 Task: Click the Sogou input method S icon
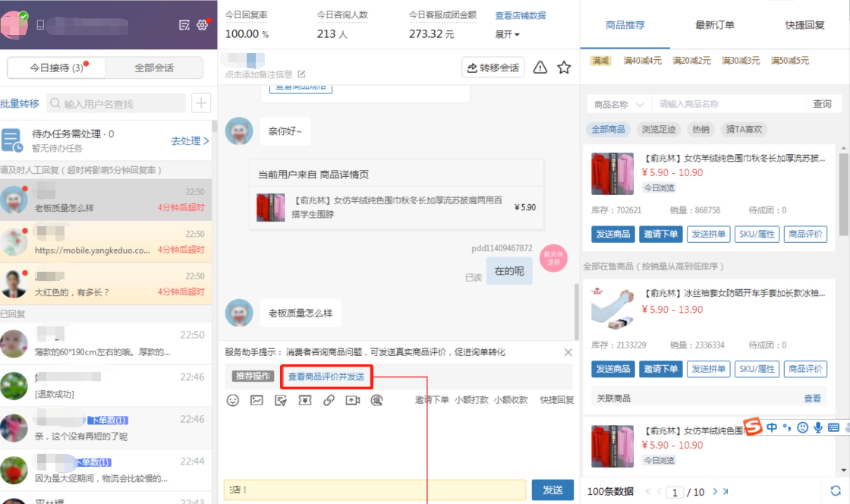click(x=752, y=427)
